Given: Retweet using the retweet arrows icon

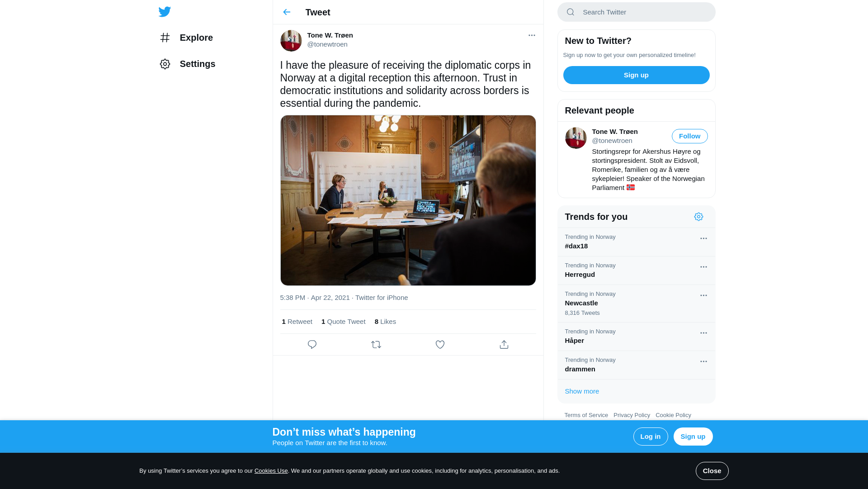Looking at the screenshot, I should click(x=376, y=345).
